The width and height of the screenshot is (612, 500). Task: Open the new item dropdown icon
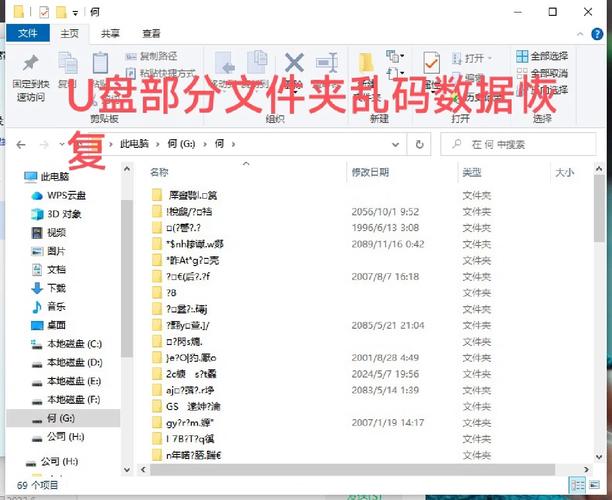click(x=395, y=57)
